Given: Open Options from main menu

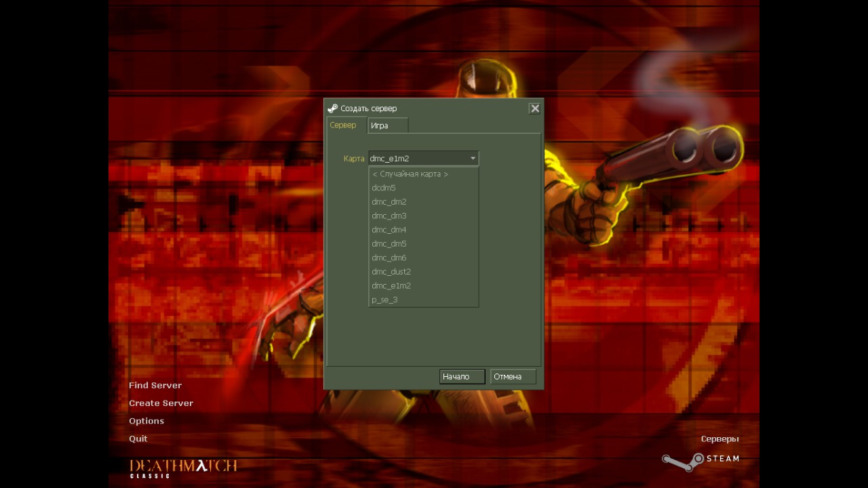Looking at the screenshot, I should 146,421.
